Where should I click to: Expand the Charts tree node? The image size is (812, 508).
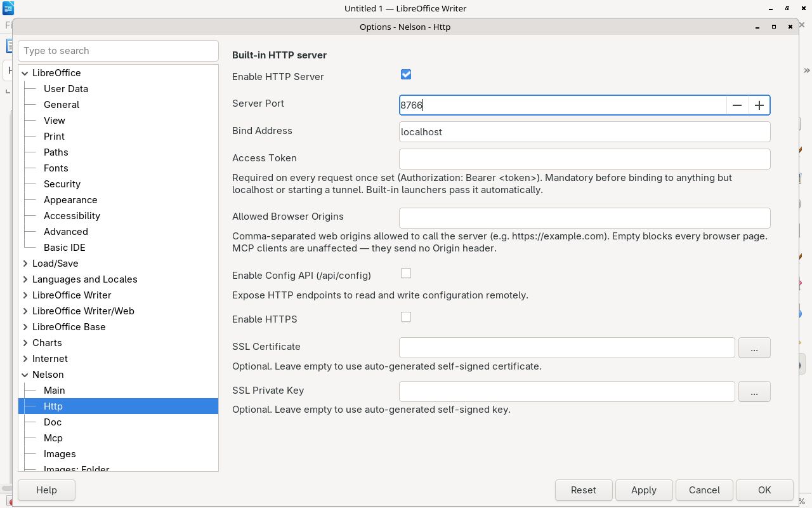coord(25,343)
